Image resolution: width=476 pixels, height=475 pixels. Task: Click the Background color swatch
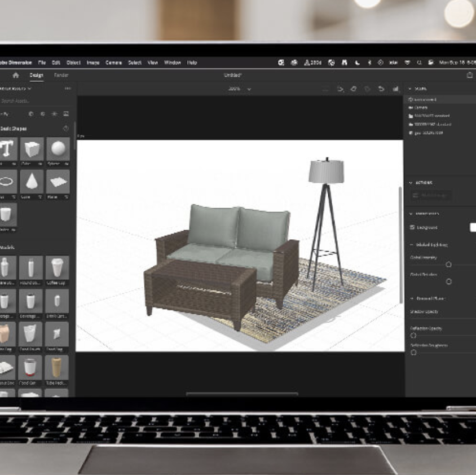point(473,227)
